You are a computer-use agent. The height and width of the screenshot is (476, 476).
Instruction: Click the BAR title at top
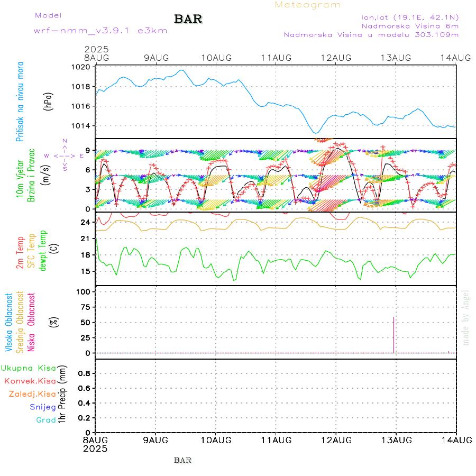coord(188,20)
